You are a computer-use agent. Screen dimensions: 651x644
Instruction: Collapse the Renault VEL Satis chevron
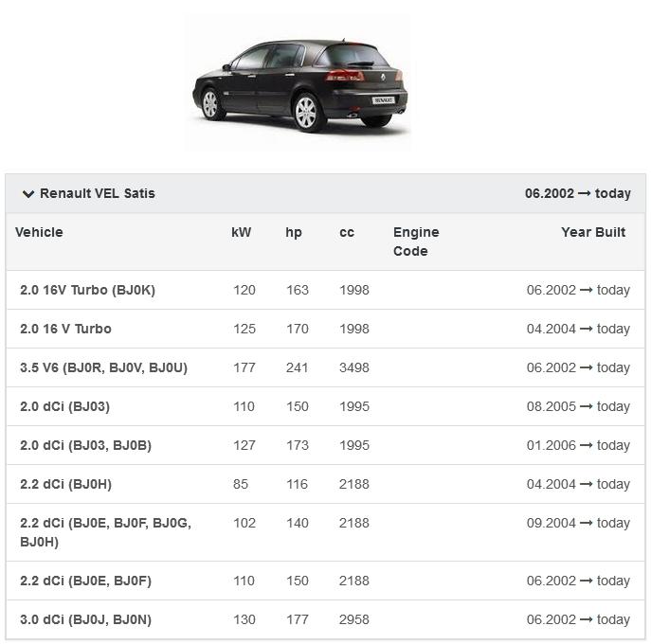point(28,194)
